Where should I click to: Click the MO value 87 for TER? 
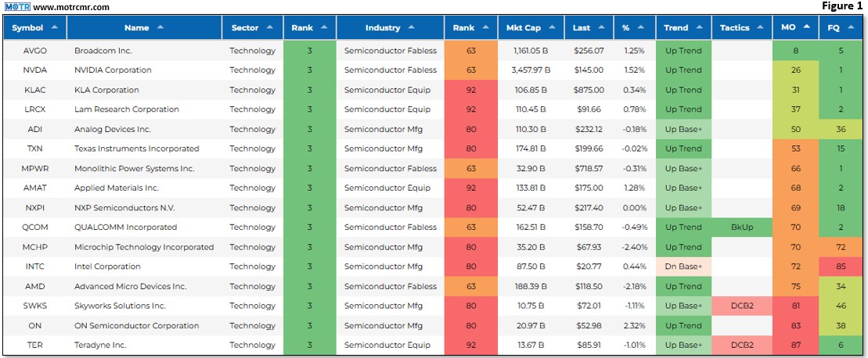(795, 345)
